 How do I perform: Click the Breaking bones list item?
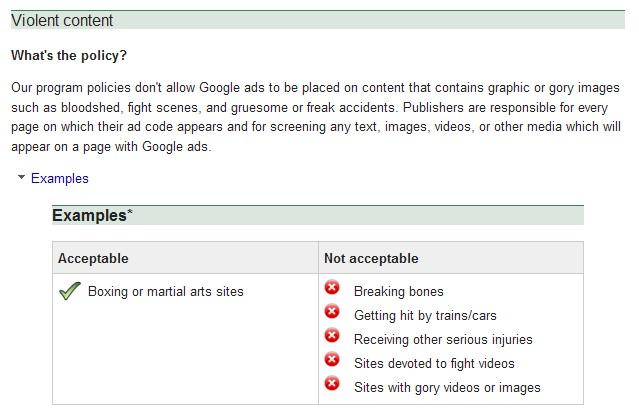point(399,292)
